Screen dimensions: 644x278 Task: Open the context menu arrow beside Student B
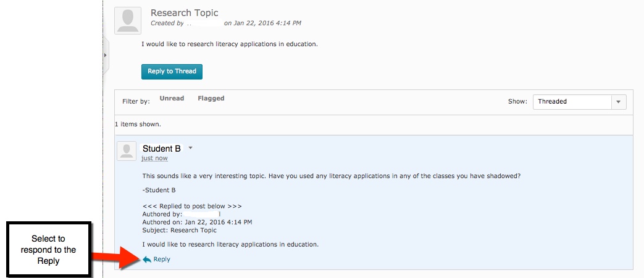[x=191, y=148]
